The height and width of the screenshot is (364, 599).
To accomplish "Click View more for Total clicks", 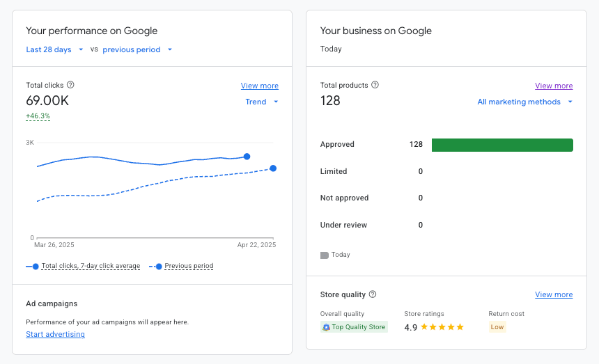I will pos(259,86).
